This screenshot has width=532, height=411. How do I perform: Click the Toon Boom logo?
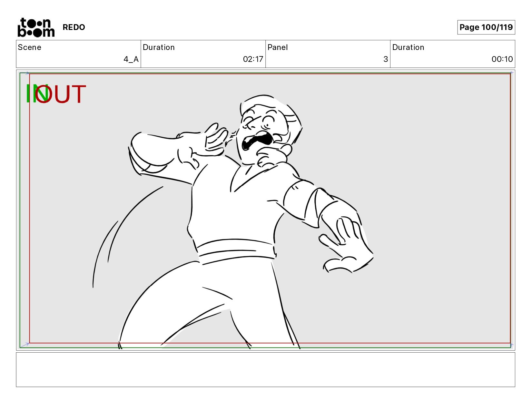(36, 27)
